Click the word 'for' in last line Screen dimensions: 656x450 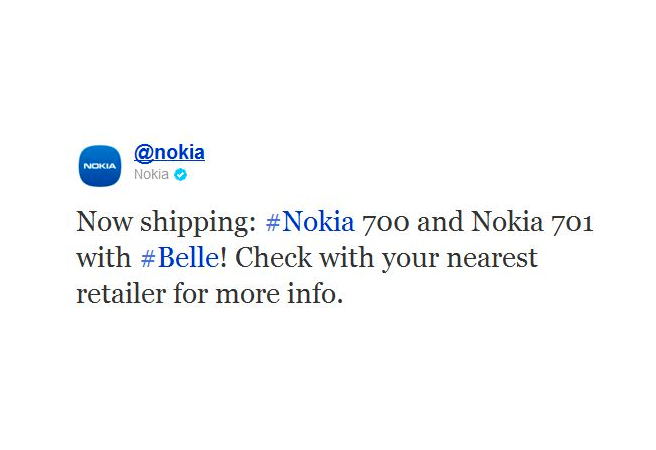pyautogui.click(x=191, y=294)
